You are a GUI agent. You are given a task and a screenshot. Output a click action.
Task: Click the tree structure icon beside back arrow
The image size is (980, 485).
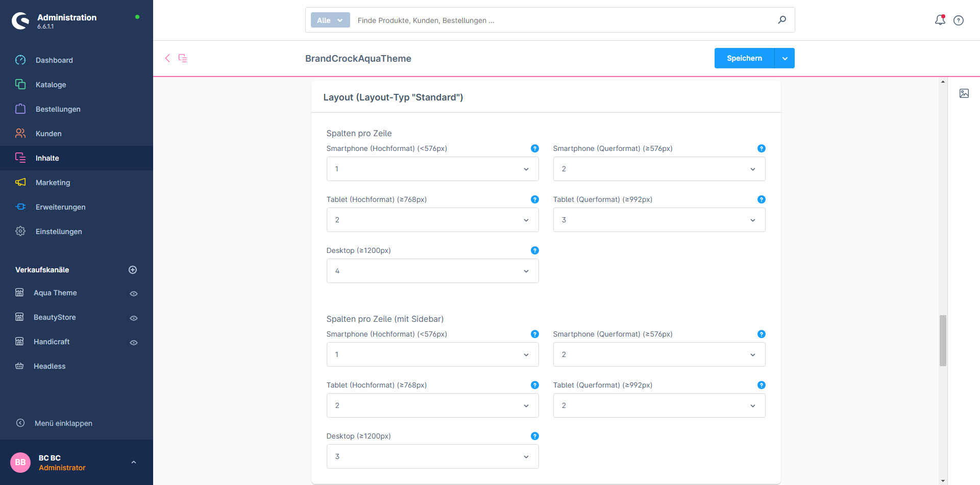(x=183, y=58)
